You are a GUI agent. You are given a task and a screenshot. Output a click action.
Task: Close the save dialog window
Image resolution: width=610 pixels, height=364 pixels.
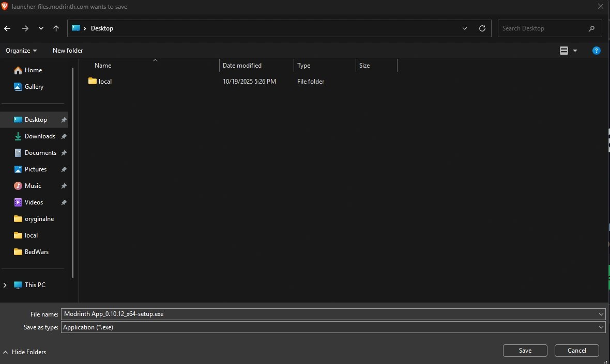601,6
